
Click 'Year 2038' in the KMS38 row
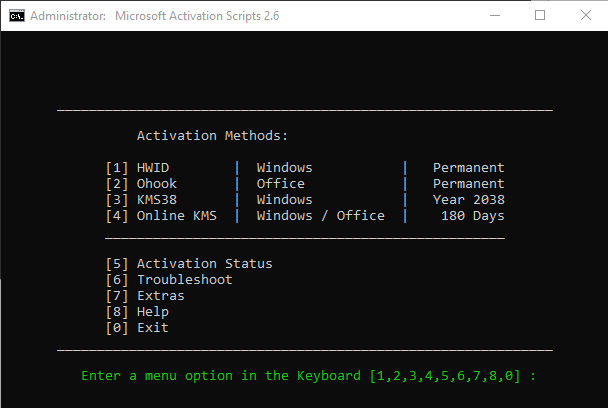[x=468, y=200]
